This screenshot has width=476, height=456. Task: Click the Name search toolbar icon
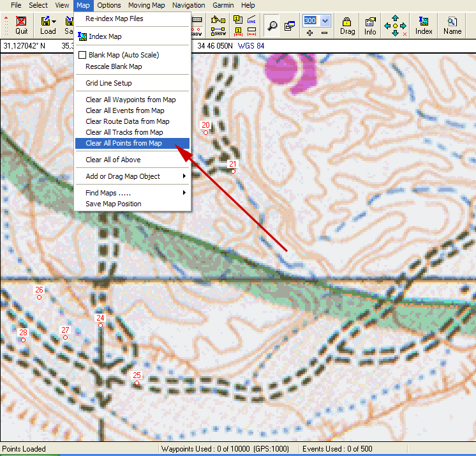pos(452,26)
